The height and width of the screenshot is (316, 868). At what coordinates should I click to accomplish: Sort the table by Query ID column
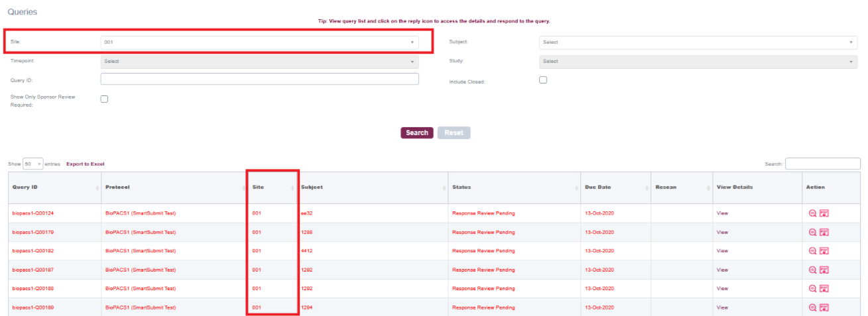tap(53, 187)
